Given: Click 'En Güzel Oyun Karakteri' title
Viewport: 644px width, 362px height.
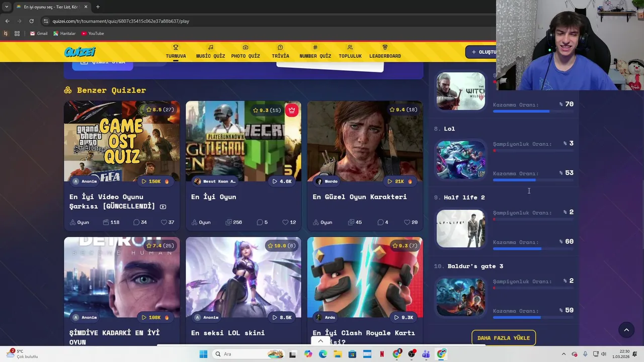Looking at the screenshot, I should coord(360,197).
